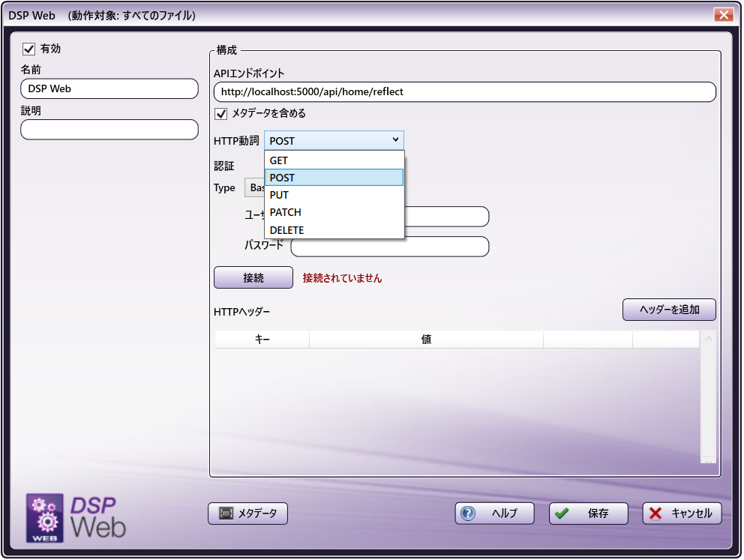The width and height of the screenshot is (744, 560).
Task: Click the 保存 save button
Action: (x=589, y=514)
